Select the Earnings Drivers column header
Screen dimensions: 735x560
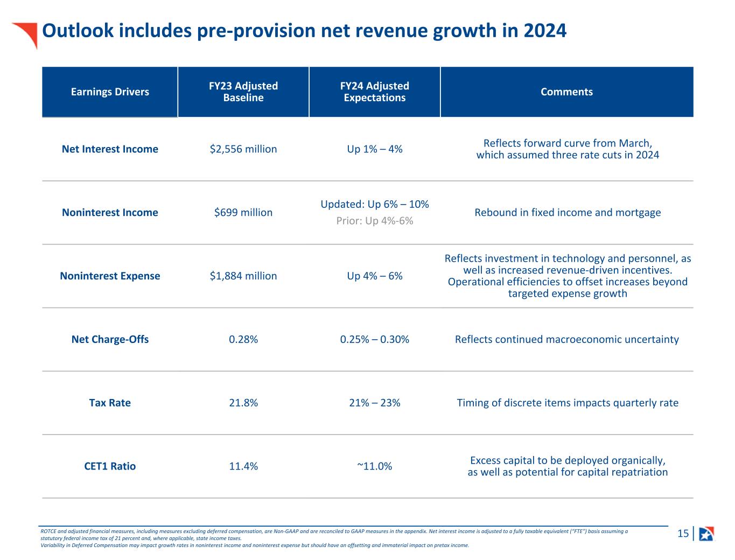[110, 92]
